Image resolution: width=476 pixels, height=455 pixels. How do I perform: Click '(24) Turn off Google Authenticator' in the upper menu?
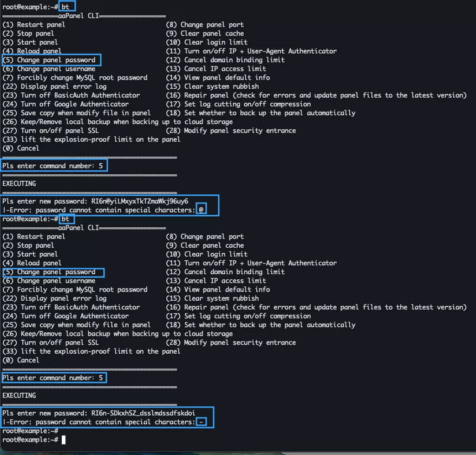pyautogui.click(x=65, y=104)
